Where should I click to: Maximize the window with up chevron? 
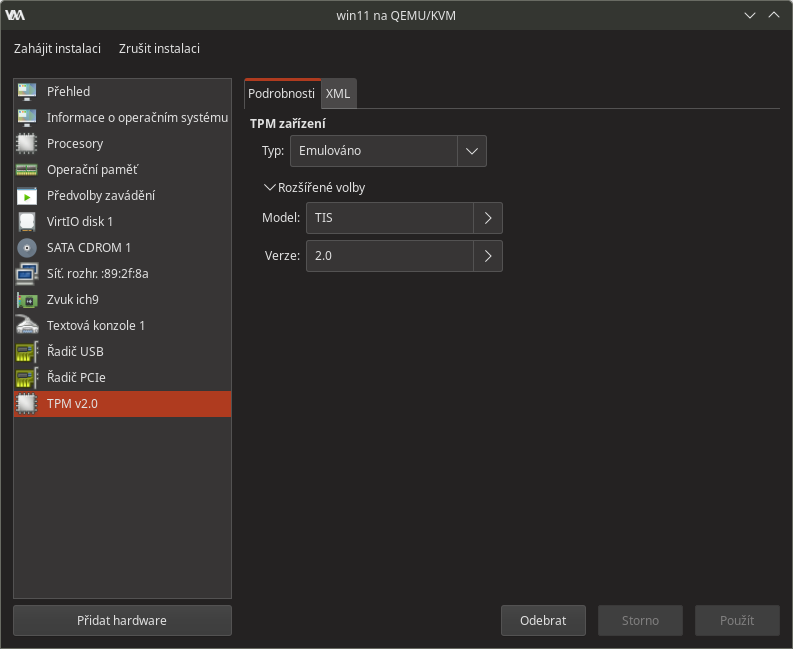click(774, 15)
